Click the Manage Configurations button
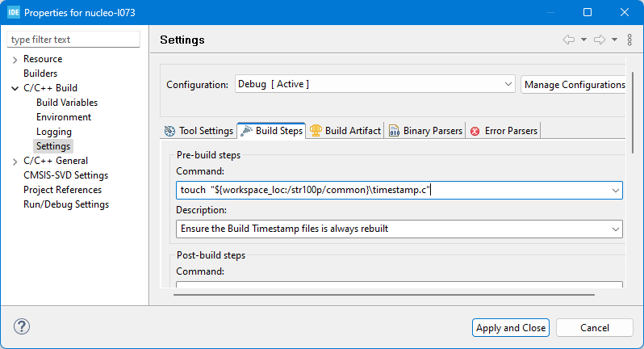 pyautogui.click(x=574, y=84)
